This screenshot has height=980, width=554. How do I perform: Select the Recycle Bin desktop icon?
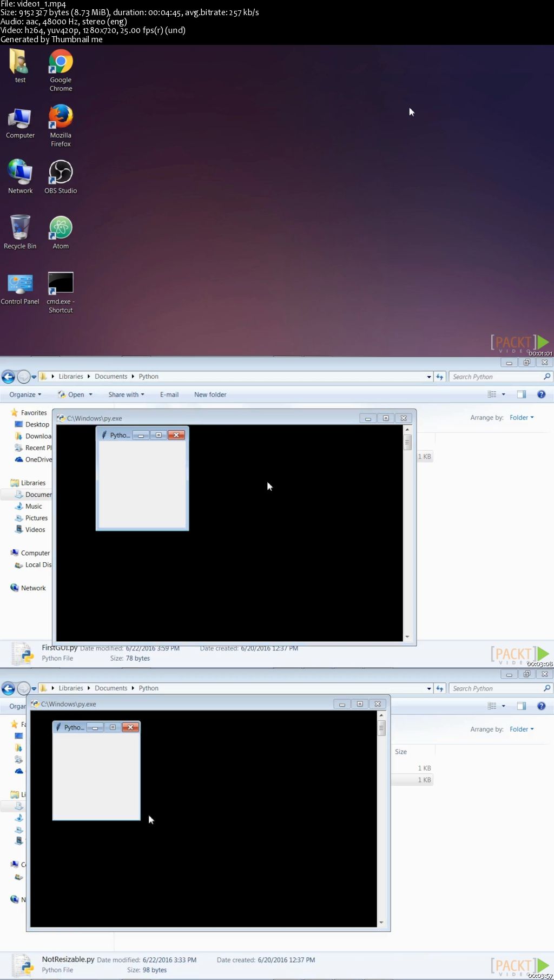20,232
